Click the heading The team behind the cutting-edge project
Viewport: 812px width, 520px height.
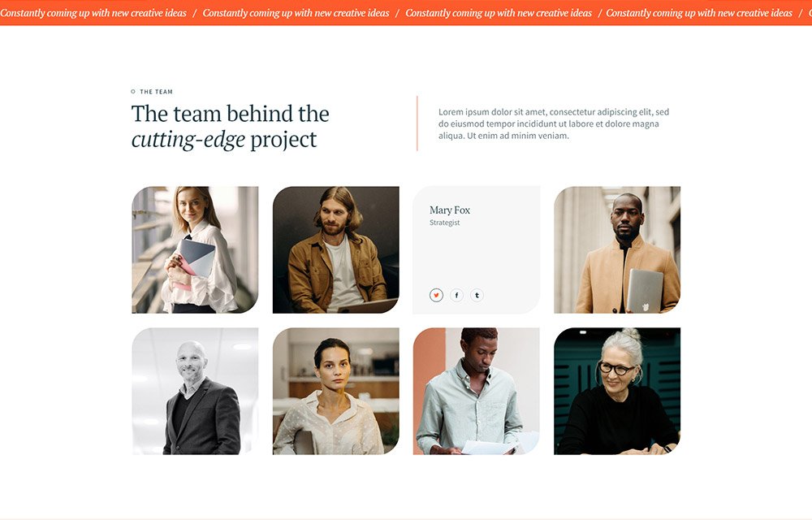pyautogui.click(x=231, y=127)
